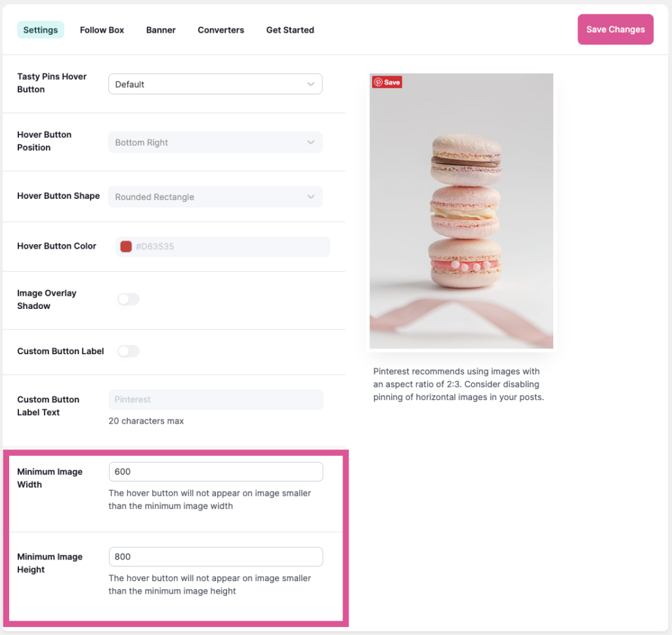The height and width of the screenshot is (635, 672).
Task: Open the Tasty Pins Hover Button dropdown
Action: click(215, 84)
